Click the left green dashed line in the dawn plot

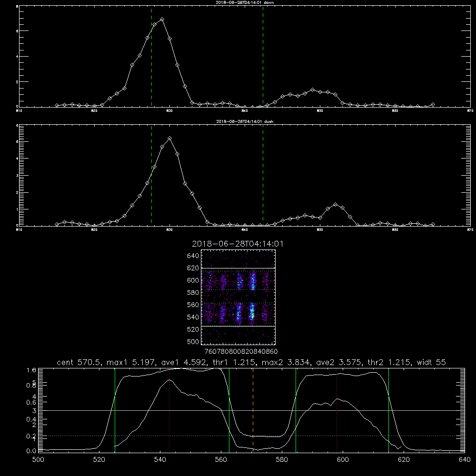(x=151, y=56)
